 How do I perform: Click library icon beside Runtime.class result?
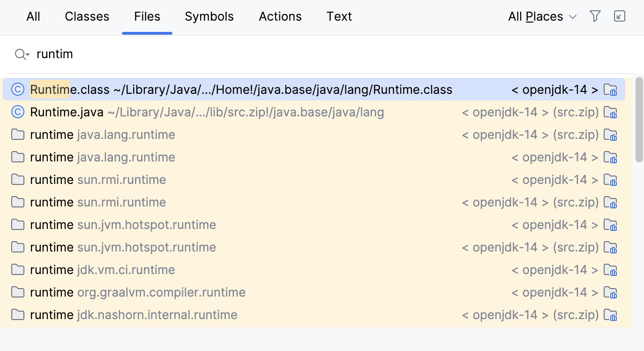click(610, 90)
